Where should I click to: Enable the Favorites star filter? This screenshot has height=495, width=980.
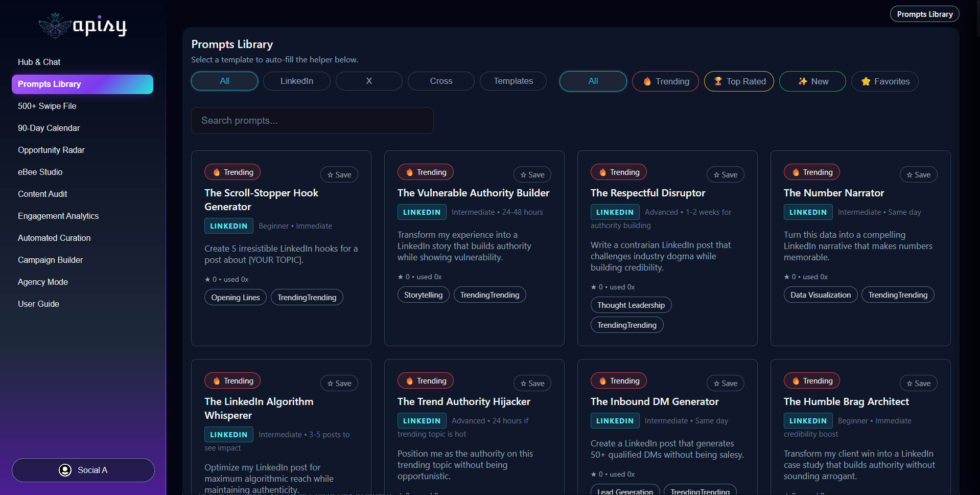pyautogui.click(x=885, y=81)
